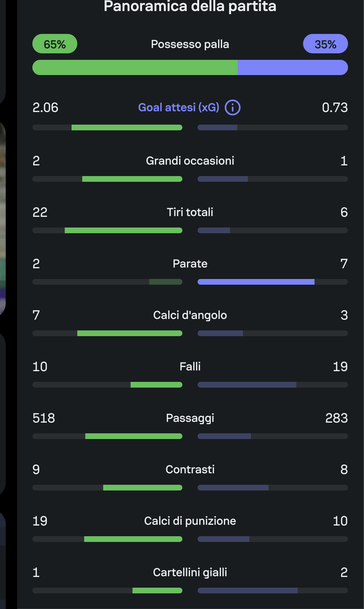Click the 2.06 expected goals value

pyautogui.click(x=45, y=107)
